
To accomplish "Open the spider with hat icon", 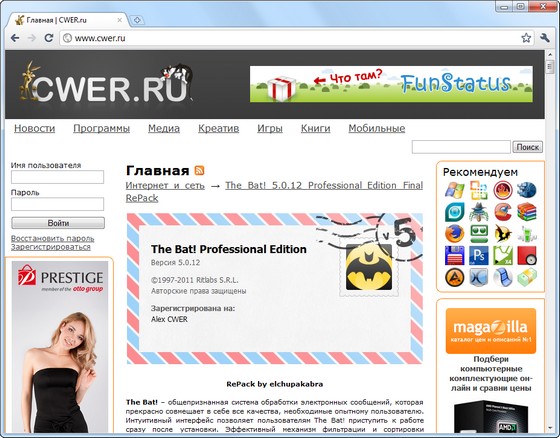I will (x=479, y=212).
